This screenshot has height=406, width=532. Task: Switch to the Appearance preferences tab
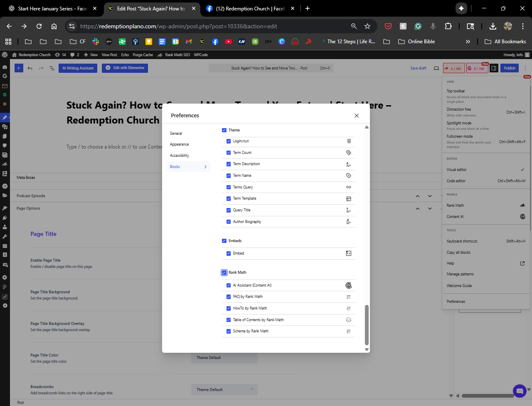point(180,144)
